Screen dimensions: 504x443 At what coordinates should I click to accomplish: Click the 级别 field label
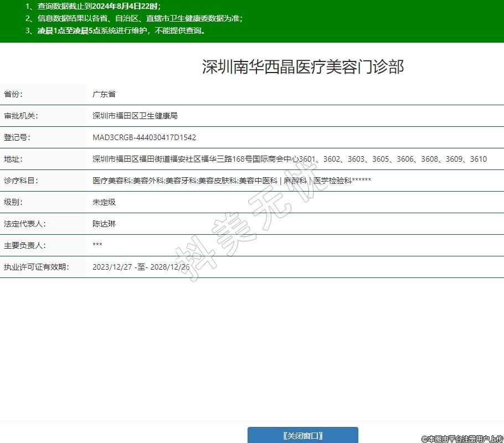pyautogui.click(x=13, y=202)
